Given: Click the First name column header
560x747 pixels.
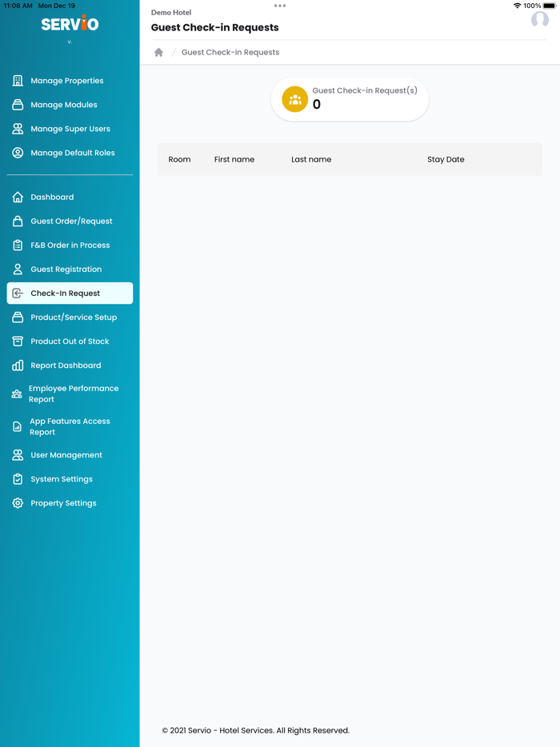Looking at the screenshot, I should pyautogui.click(x=234, y=160).
